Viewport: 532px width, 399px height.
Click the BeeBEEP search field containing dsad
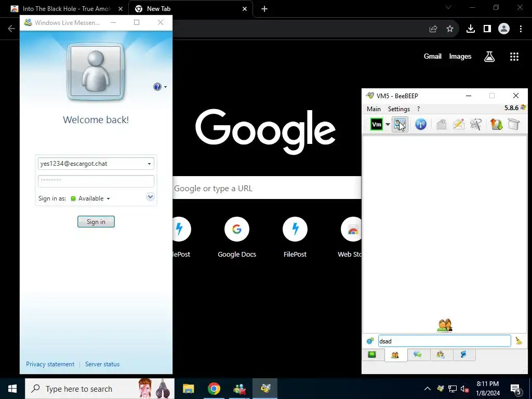point(445,341)
